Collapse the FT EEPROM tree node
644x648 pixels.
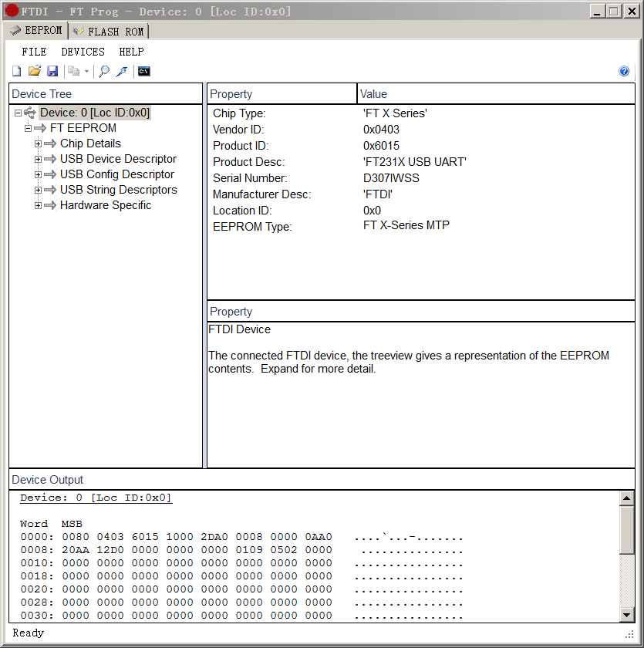point(28,128)
